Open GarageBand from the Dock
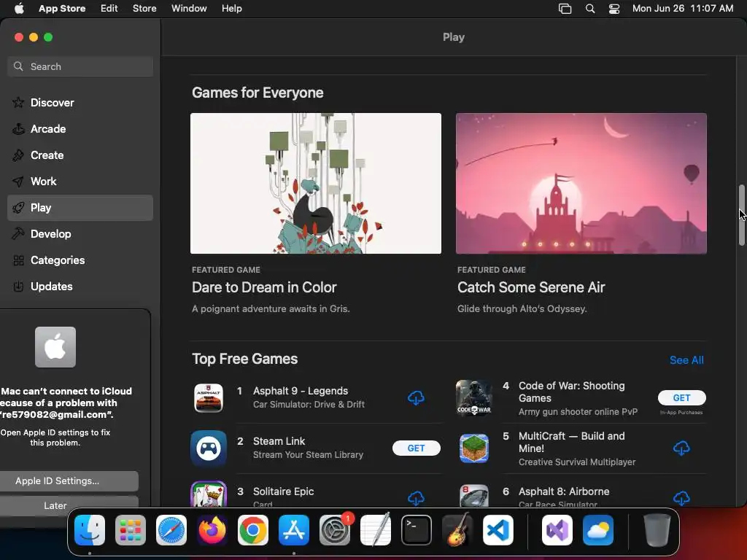This screenshot has width=747, height=560. coord(457,530)
